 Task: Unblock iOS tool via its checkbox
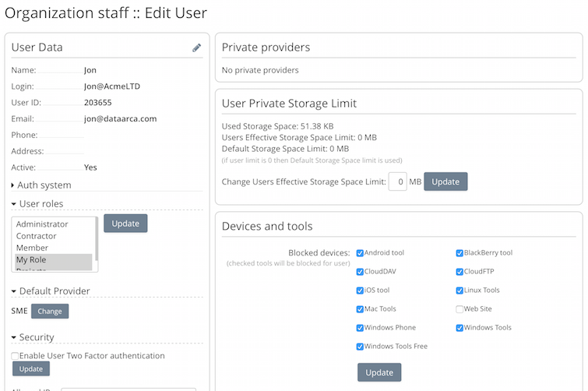[x=360, y=291]
